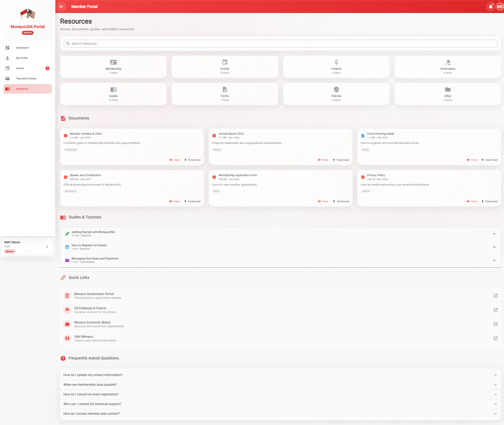
Task: View the Member Handbook 2024 document
Action: point(174,160)
